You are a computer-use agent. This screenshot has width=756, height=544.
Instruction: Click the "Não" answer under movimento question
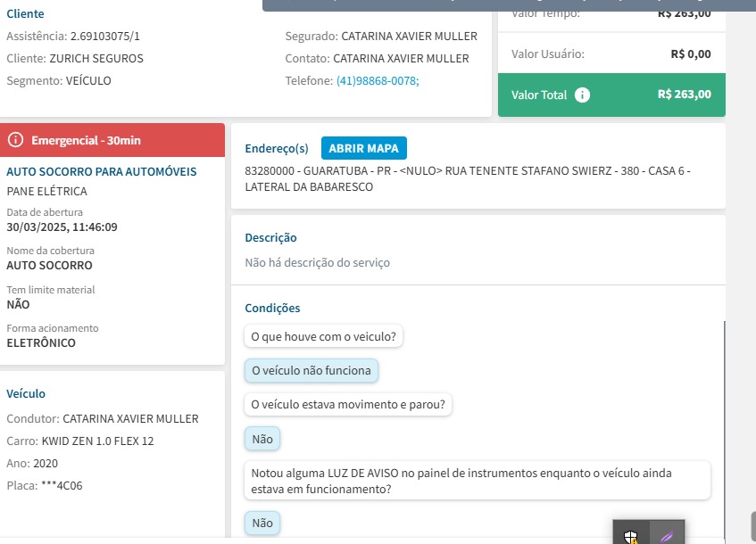point(262,439)
